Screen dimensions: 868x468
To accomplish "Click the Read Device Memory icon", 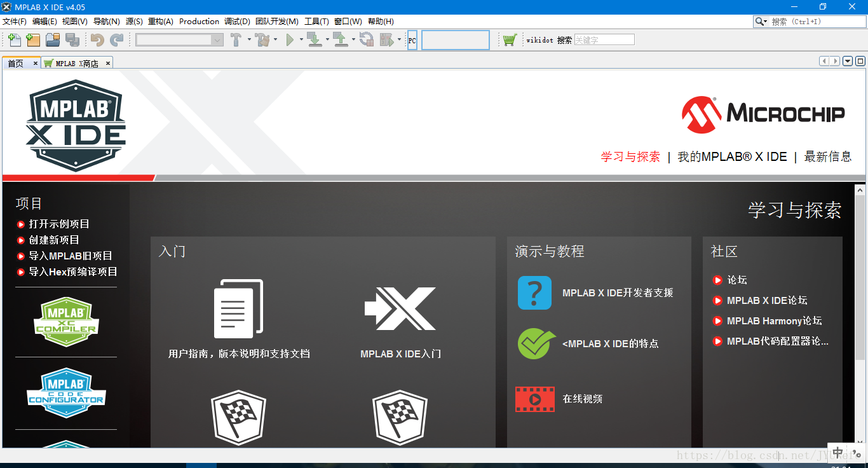I will click(x=340, y=40).
